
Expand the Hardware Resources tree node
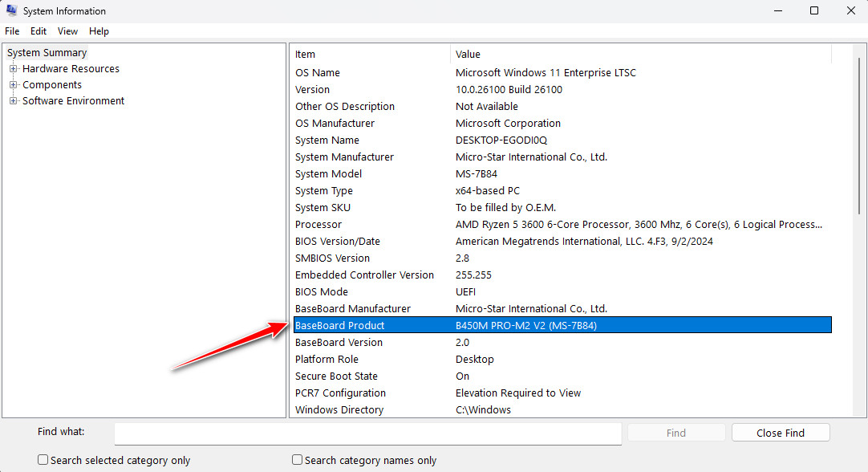click(14, 69)
